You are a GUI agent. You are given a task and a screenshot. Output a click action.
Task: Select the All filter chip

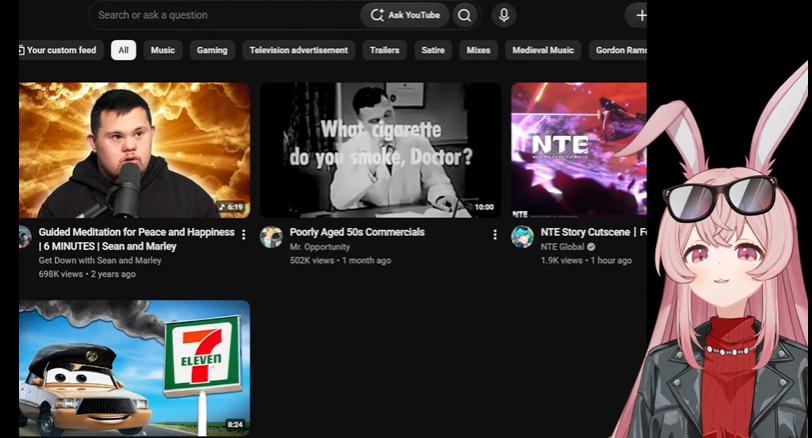pos(123,50)
